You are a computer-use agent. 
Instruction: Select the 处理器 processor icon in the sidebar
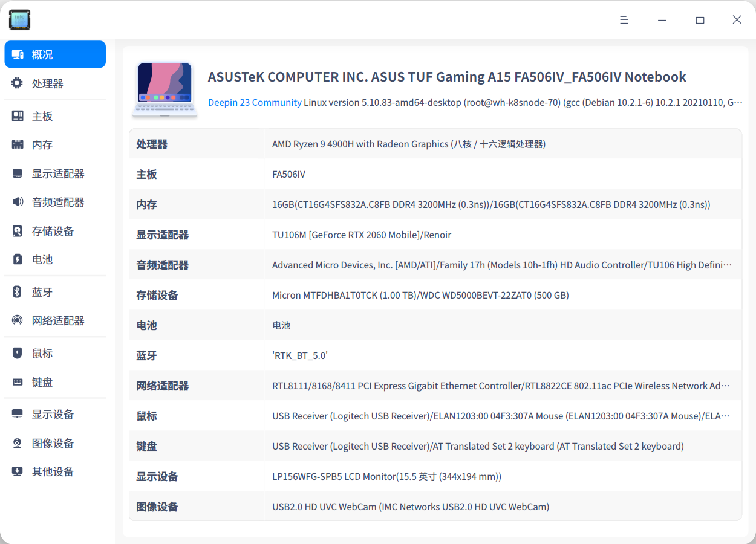pos(18,83)
